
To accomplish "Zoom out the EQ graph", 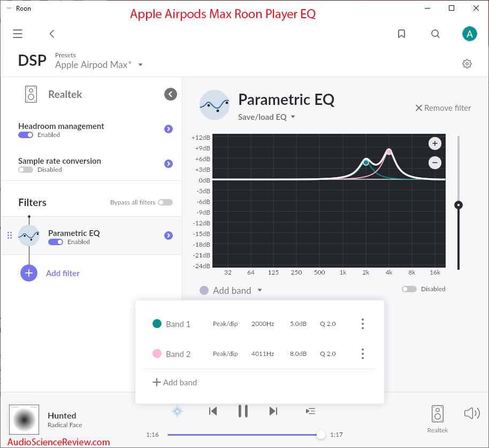I will (x=435, y=163).
